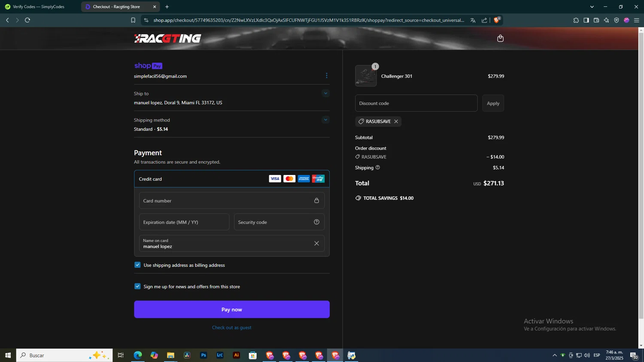Open Lightroom Classic from the taskbar
The height and width of the screenshot is (362, 644).
click(220, 355)
